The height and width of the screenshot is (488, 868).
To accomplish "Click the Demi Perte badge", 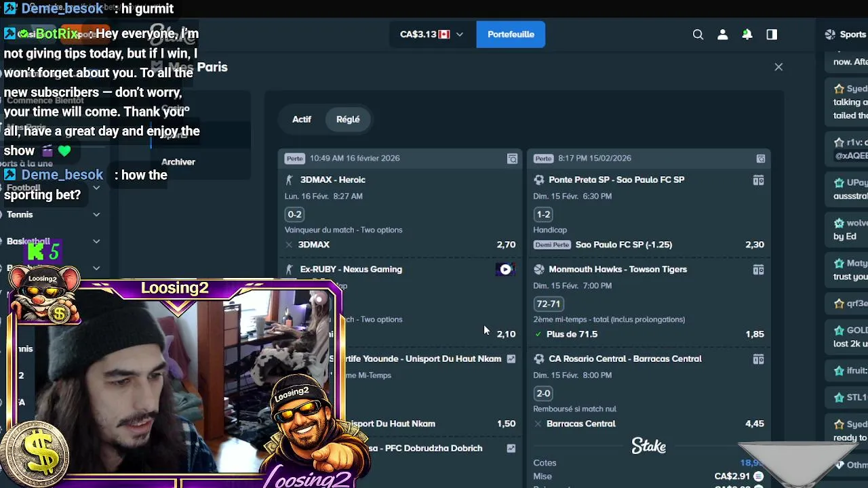I will (552, 245).
